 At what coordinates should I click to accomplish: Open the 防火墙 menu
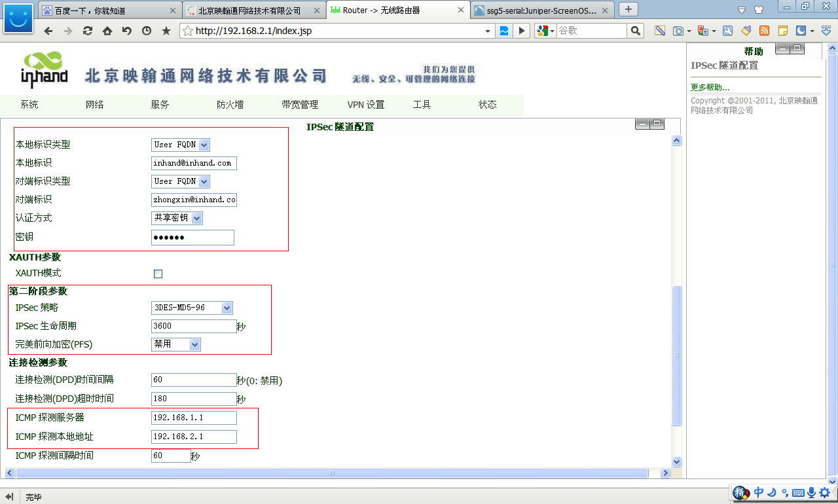pyautogui.click(x=230, y=105)
